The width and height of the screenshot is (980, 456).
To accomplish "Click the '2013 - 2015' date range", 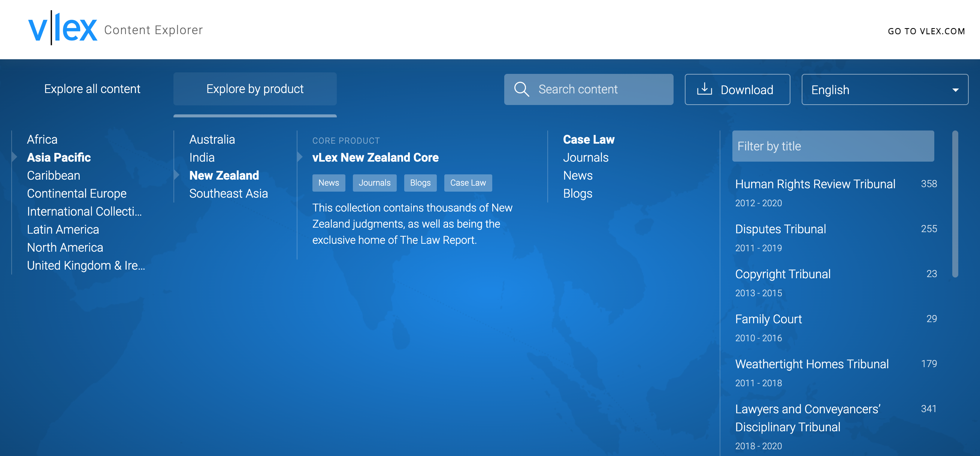I will click(x=758, y=293).
